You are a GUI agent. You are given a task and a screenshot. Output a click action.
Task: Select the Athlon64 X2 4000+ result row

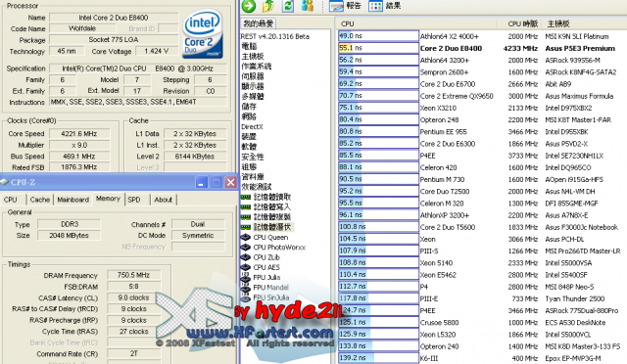point(482,36)
